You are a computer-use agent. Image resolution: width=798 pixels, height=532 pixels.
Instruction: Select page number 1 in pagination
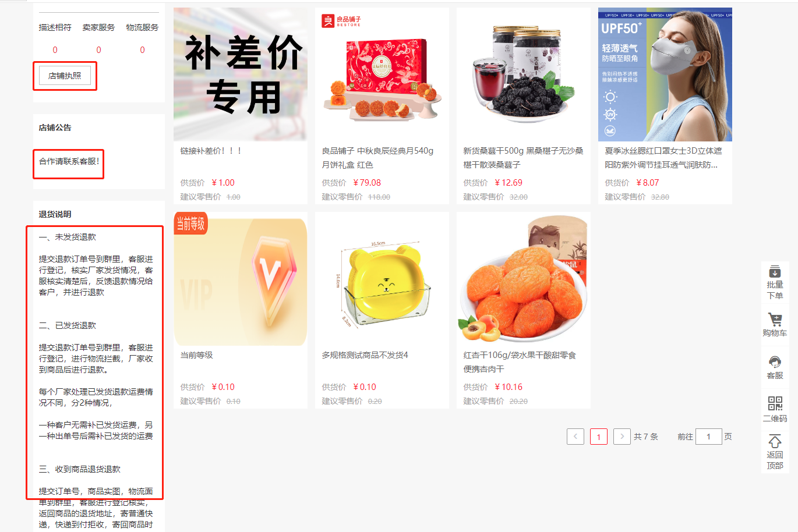pos(599,437)
